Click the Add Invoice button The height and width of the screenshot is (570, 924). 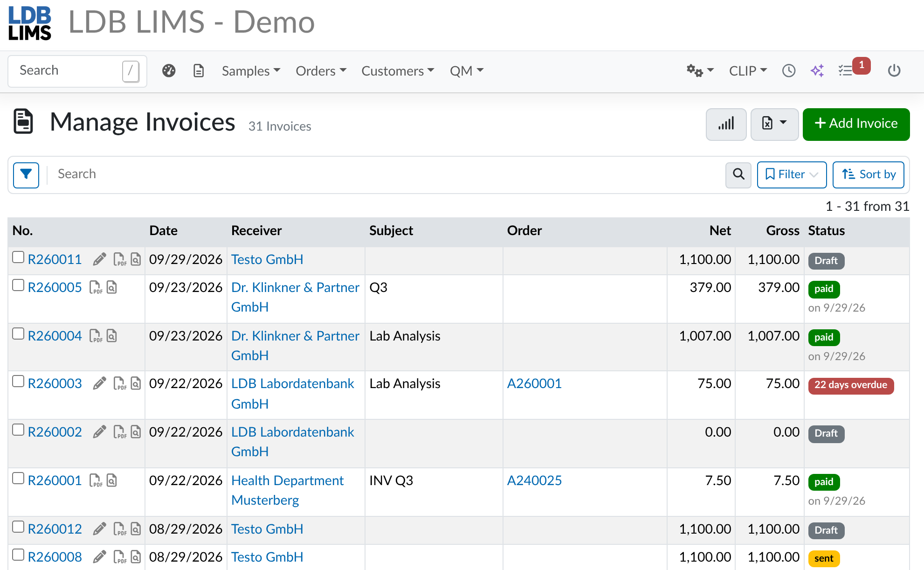coord(856,124)
